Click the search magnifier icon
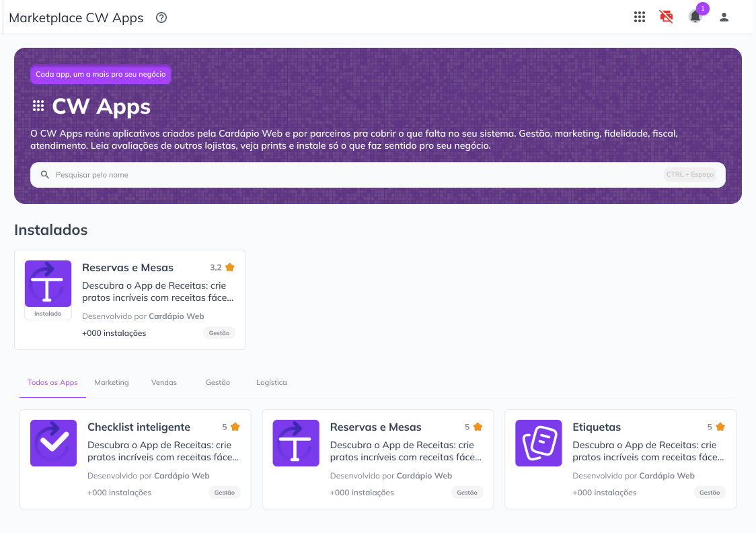This screenshot has height=533, width=756. click(x=45, y=174)
